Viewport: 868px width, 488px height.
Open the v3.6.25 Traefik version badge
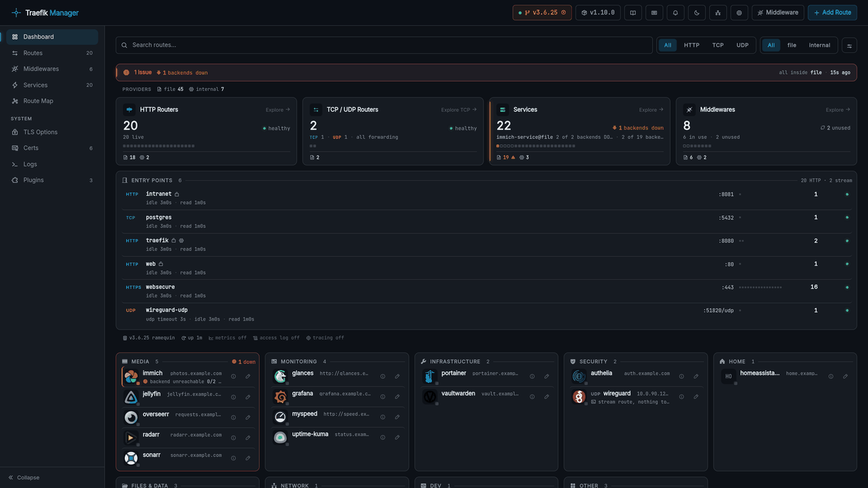[x=542, y=12]
